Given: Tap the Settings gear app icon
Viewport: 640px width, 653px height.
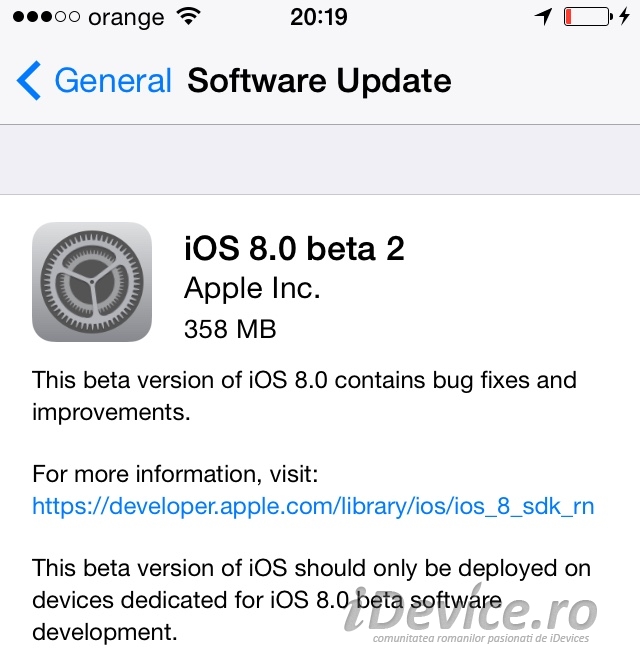Looking at the screenshot, I should point(92,282).
